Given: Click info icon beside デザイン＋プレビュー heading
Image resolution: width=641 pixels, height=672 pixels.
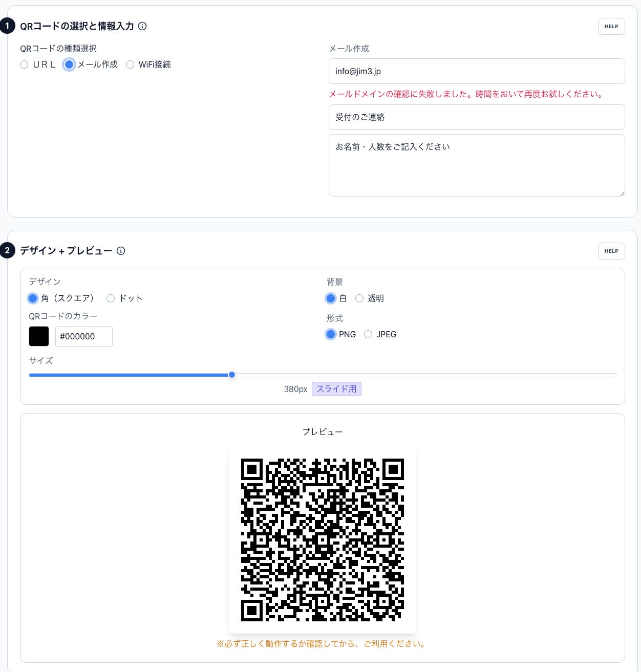Looking at the screenshot, I should pos(121,251).
